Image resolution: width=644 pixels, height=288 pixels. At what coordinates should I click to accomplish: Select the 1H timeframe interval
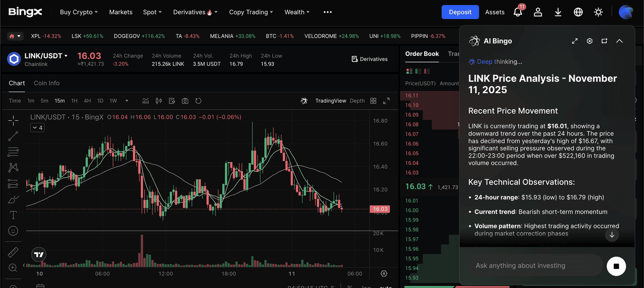(74, 101)
